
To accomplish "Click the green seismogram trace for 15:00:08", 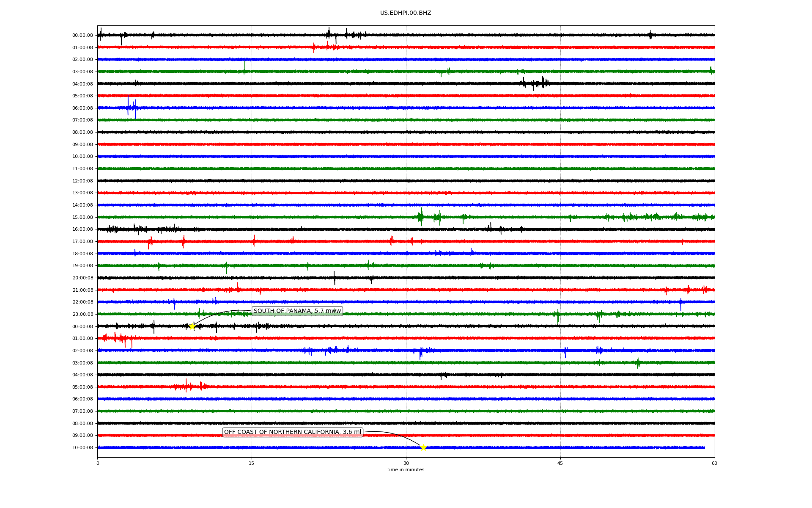I will (x=406, y=217).
